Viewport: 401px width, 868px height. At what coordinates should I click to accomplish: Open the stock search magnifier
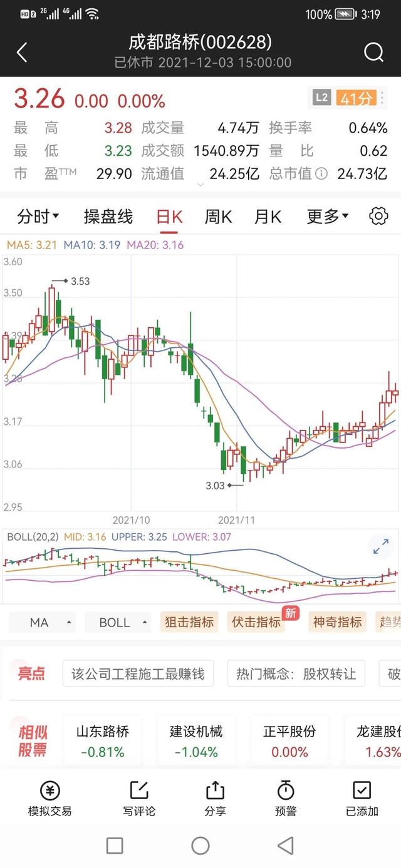click(x=374, y=53)
